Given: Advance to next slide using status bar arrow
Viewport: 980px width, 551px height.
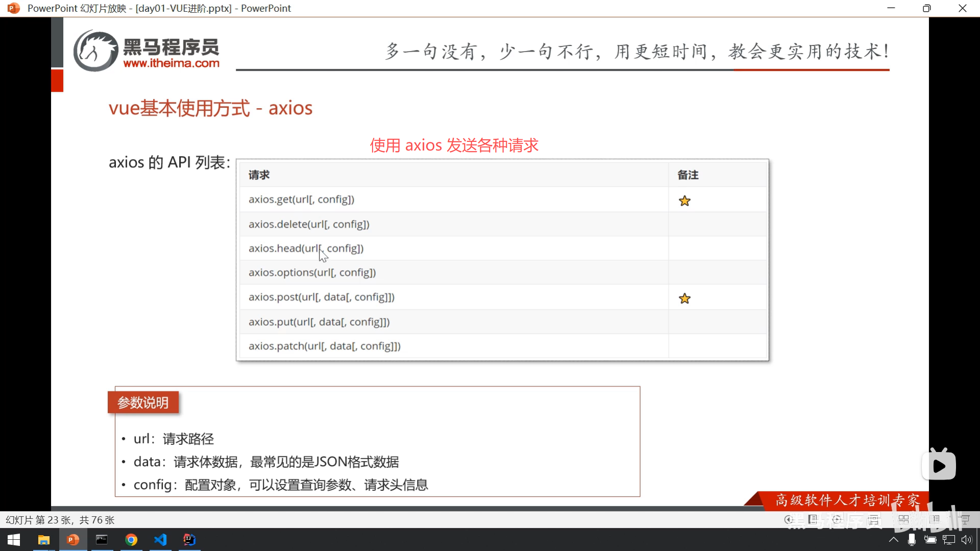Looking at the screenshot, I should click(837, 519).
